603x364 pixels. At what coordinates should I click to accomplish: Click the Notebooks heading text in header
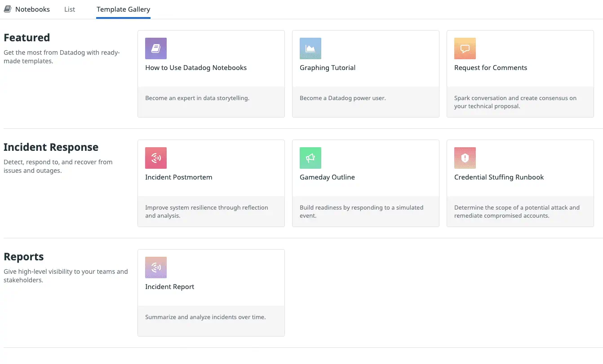(x=32, y=9)
